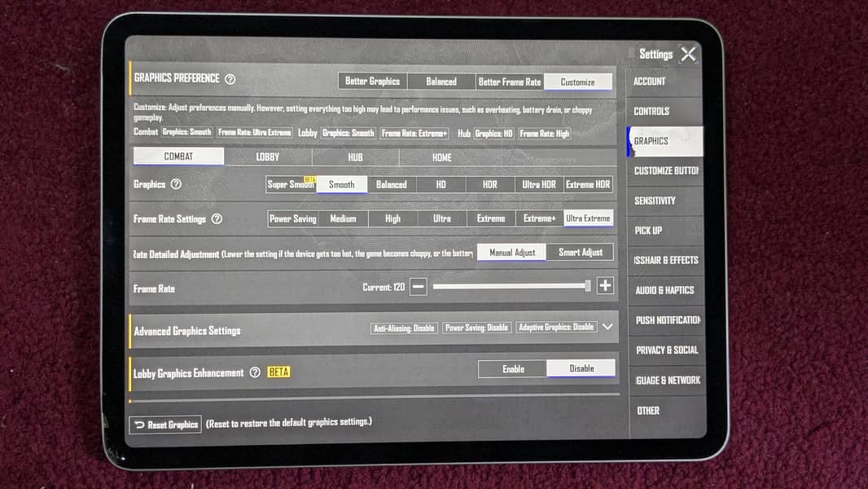Open help icon next to Frame Rate Settings

click(217, 218)
